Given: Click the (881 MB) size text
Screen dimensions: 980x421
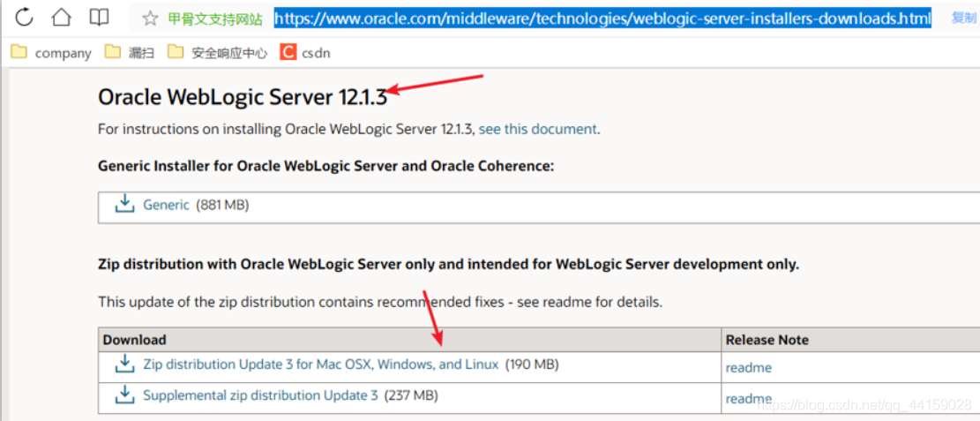Looking at the screenshot, I should pos(222,205).
